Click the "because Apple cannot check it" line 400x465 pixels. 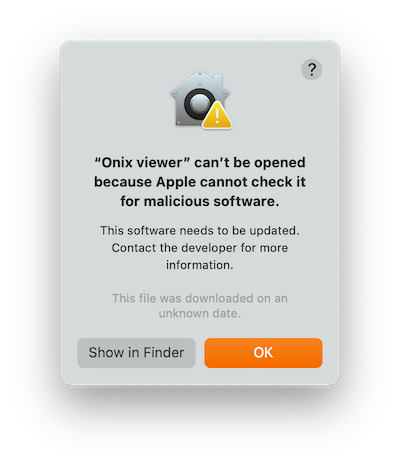tap(200, 182)
